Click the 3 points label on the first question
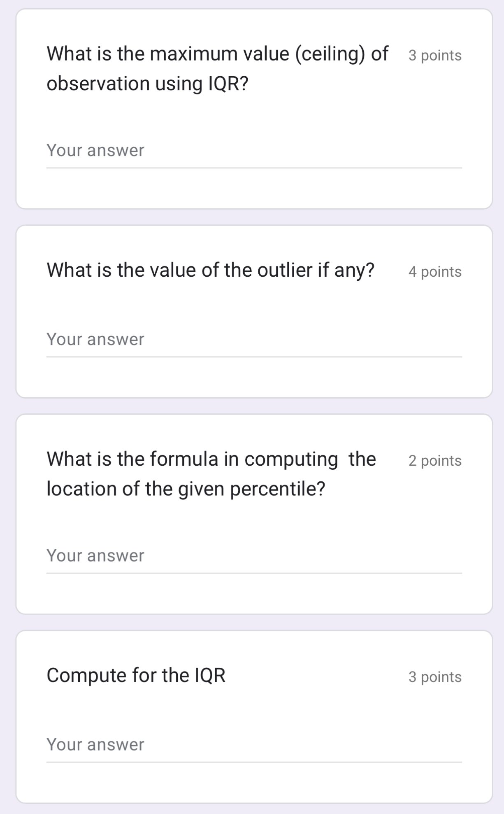This screenshot has width=504, height=814. pyautogui.click(x=435, y=56)
